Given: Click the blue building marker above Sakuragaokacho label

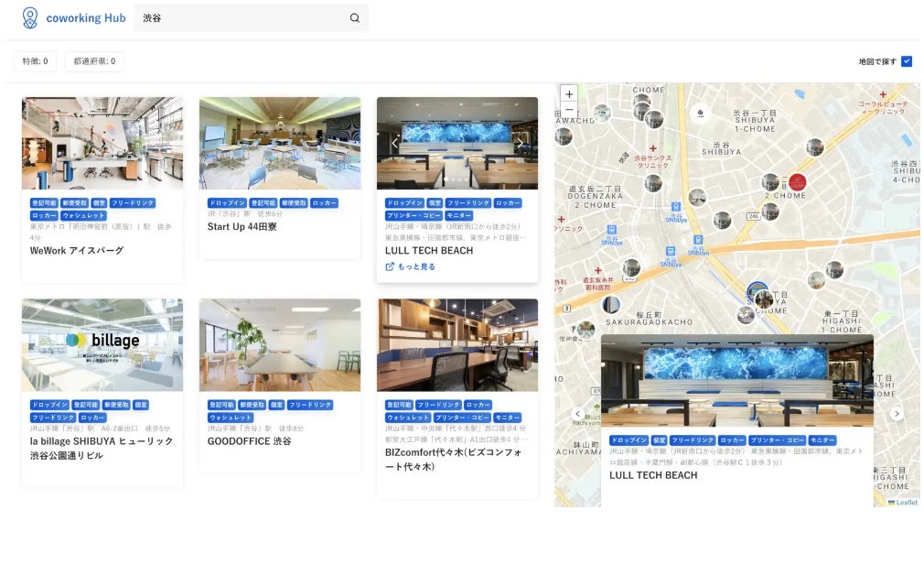Looking at the screenshot, I should [x=612, y=305].
